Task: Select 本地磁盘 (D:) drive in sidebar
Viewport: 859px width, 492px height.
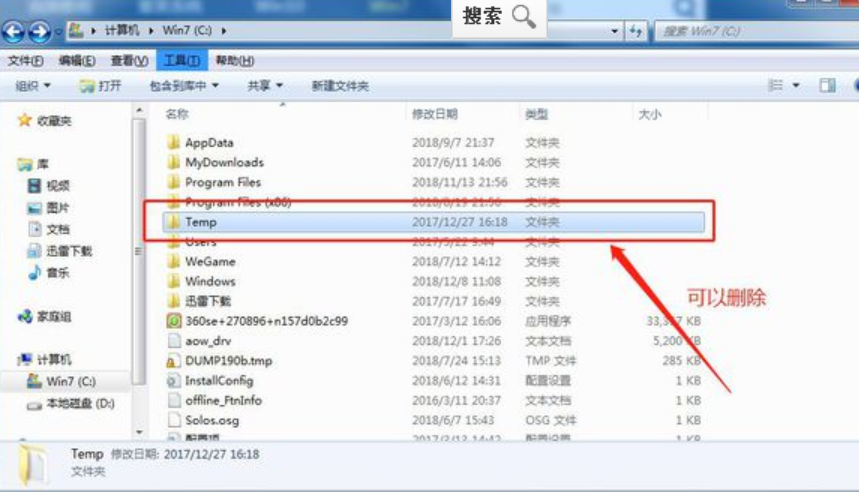Action: [71, 404]
